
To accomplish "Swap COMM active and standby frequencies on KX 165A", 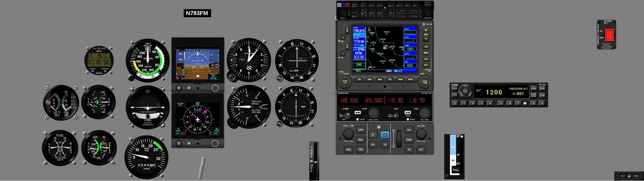I will click(x=358, y=113).
